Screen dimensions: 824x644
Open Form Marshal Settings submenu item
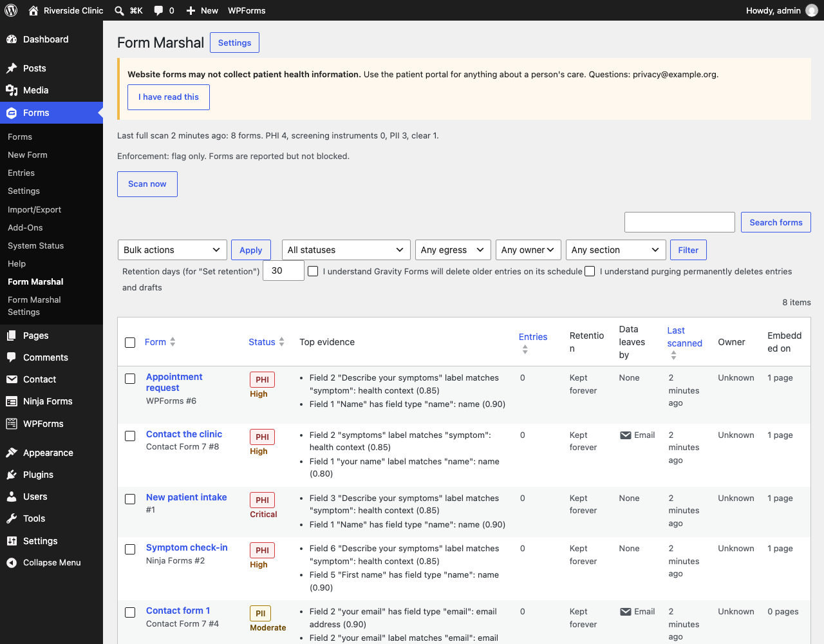(34, 306)
